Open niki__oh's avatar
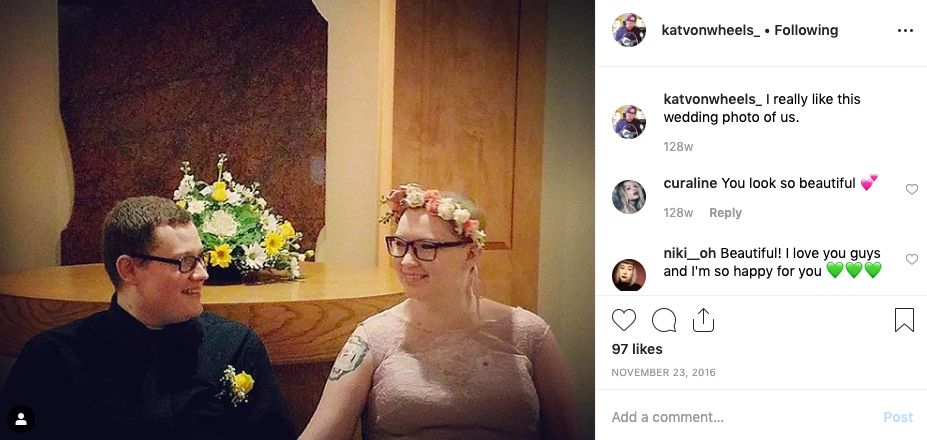Image resolution: width=927 pixels, height=440 pixels. coord(628,275)
